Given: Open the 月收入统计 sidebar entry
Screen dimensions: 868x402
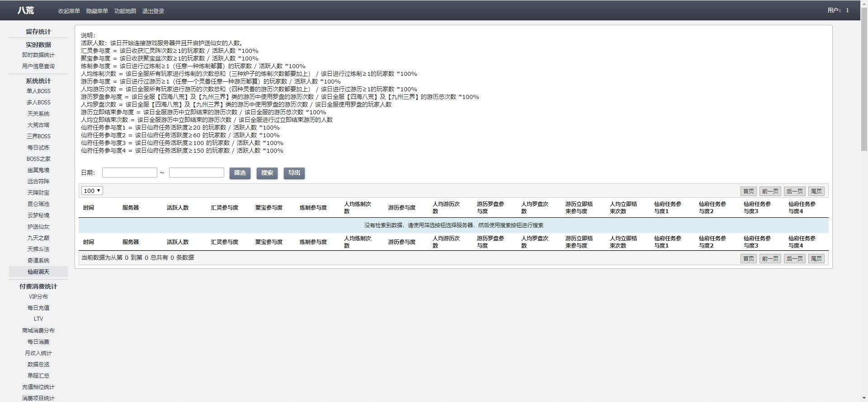Looking at the screenshot, I should click(38, 353).
